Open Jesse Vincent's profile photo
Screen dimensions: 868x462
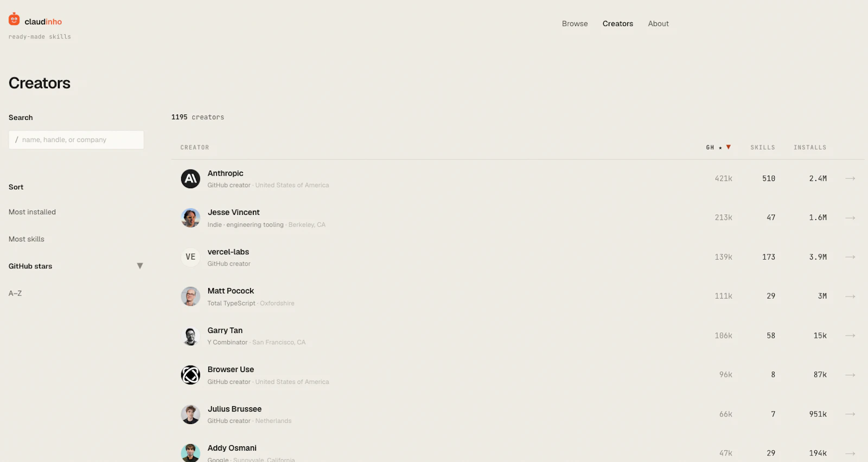[190, 217]
